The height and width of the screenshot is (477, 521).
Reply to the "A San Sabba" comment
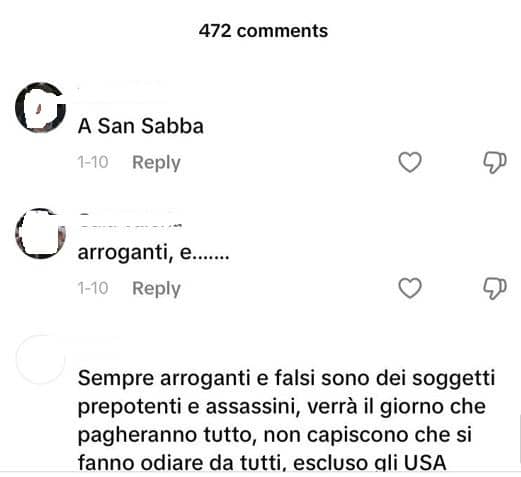click(x=156, y=163)
